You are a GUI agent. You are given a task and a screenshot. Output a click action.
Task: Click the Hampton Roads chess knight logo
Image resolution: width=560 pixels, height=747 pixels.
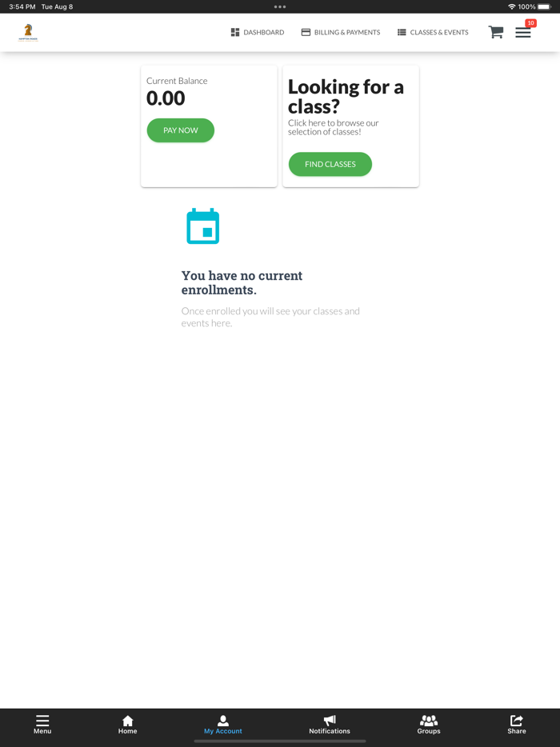coord(28,33)
